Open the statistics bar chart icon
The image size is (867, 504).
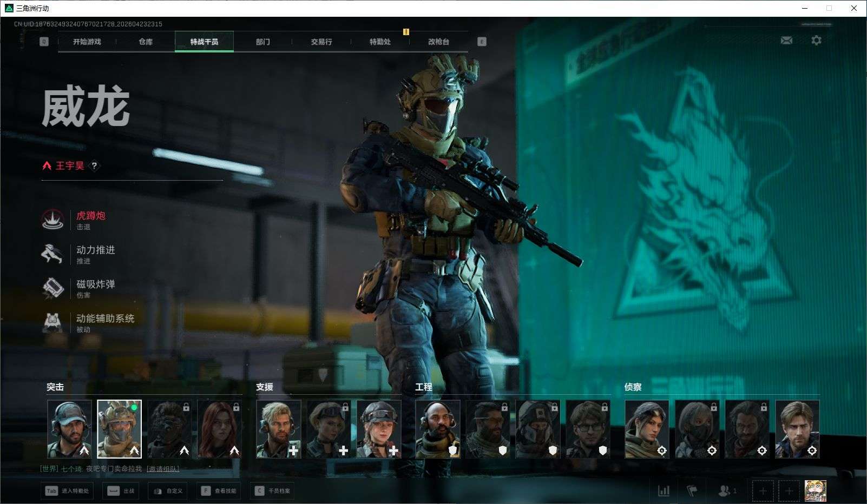coord(664,490)
